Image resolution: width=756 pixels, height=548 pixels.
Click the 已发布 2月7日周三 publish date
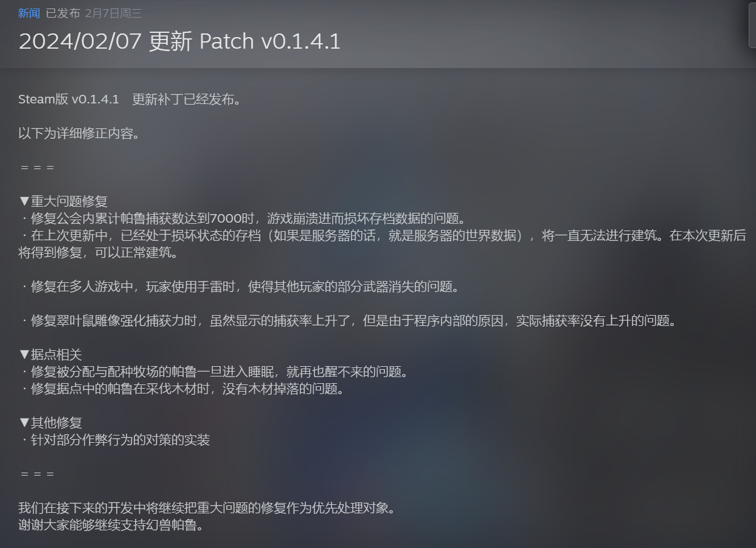(94, 13)
